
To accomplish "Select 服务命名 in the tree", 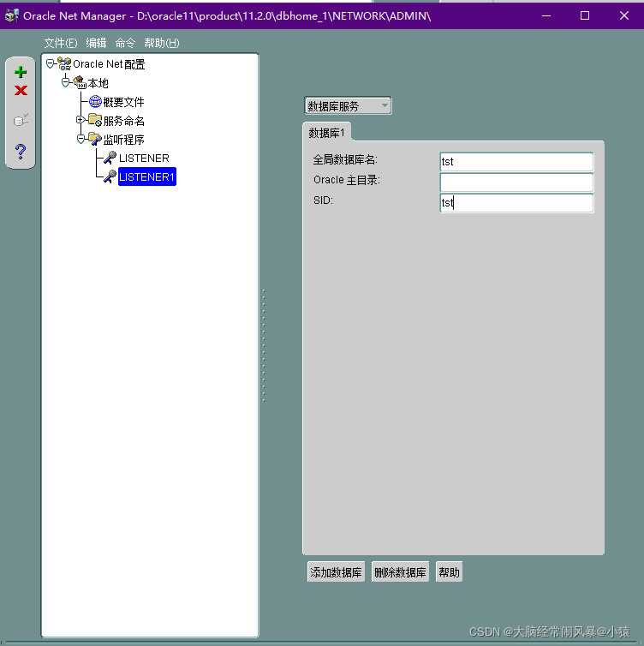I will tap(123, 121).
